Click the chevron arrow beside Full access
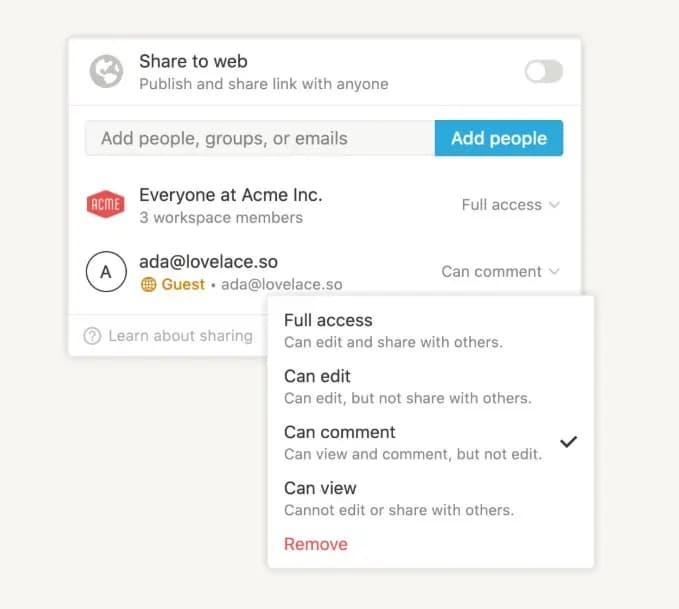The height and width of the screenshot is (609, 679). pos(554,204)
